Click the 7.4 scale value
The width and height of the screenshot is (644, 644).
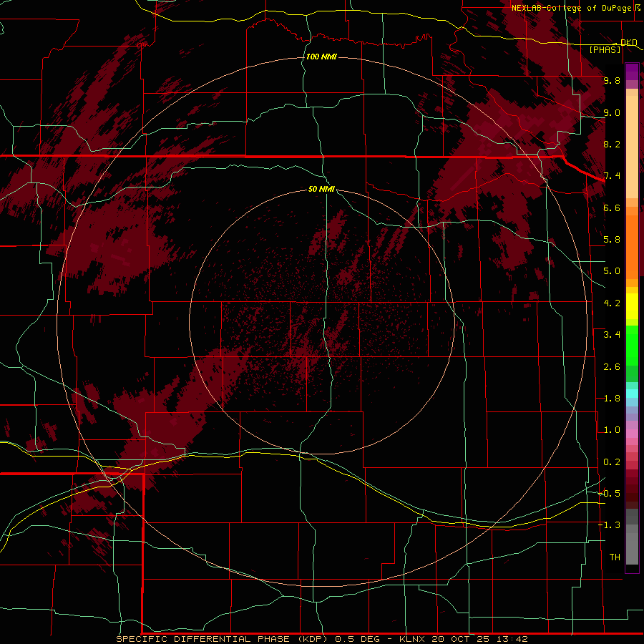612,176
